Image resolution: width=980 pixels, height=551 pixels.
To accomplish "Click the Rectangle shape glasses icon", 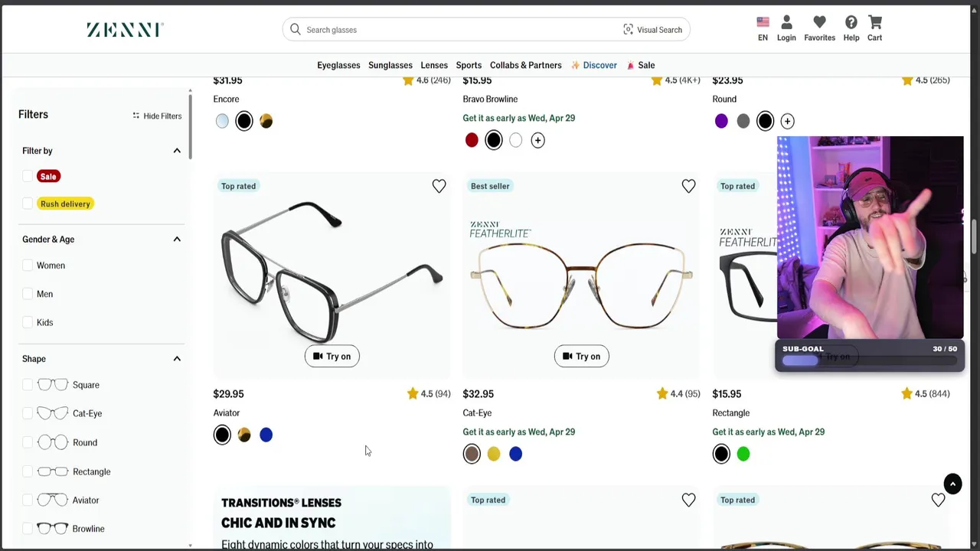I will click(x=53, y=471).
